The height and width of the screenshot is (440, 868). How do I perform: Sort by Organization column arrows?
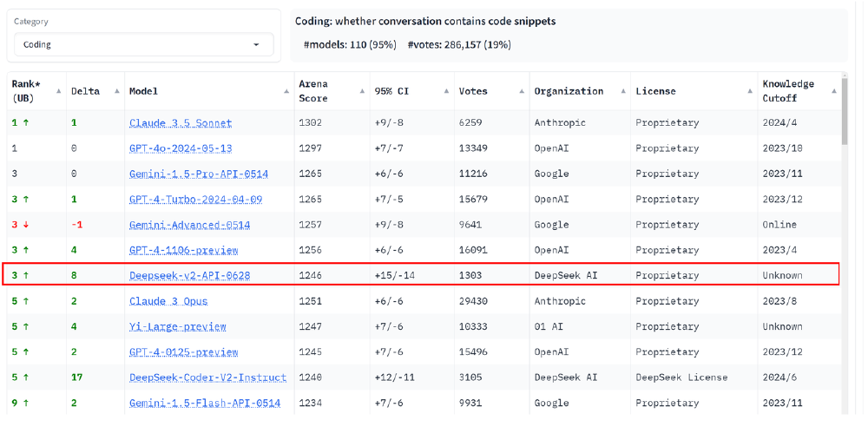point(623,91)
